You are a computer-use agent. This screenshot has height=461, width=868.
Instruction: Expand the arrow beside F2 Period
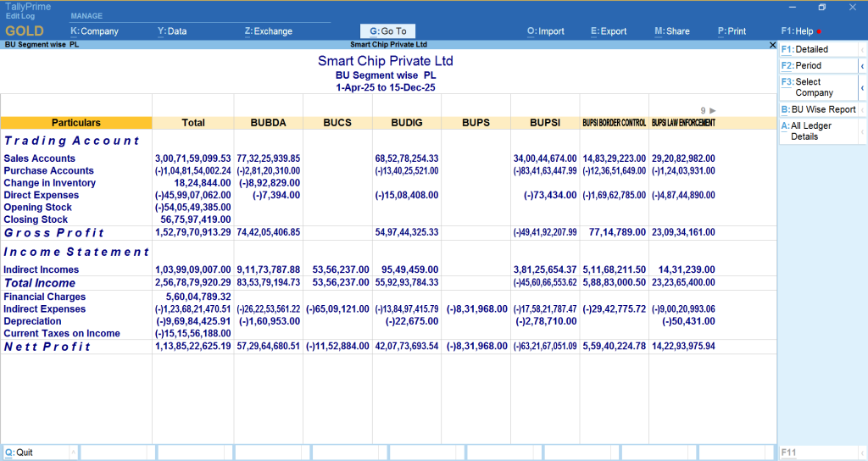coord(862,65)
